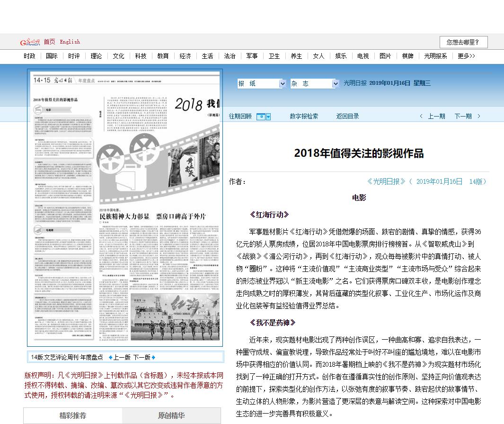Image resolution: width=504 pixels, height=424 pixels.
Task: Switch to the 精彩推荐 tab
Action: point(73,416)
